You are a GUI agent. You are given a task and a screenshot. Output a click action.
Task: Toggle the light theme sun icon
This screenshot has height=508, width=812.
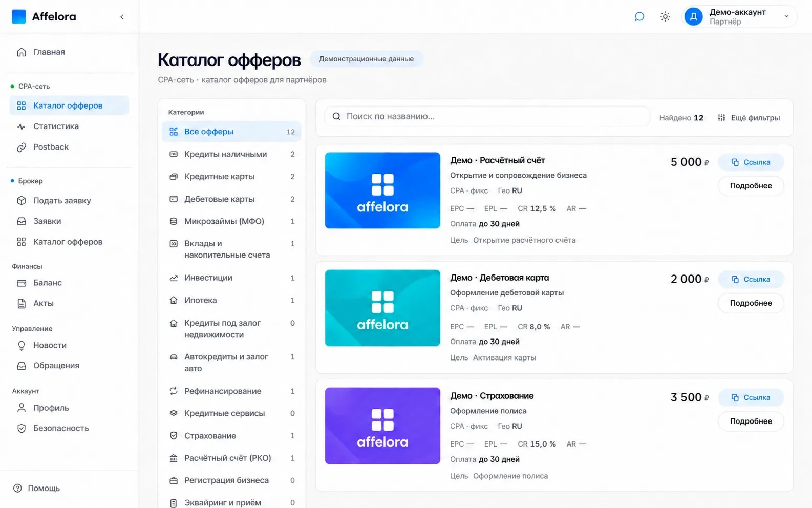click(x=665, y=17)
